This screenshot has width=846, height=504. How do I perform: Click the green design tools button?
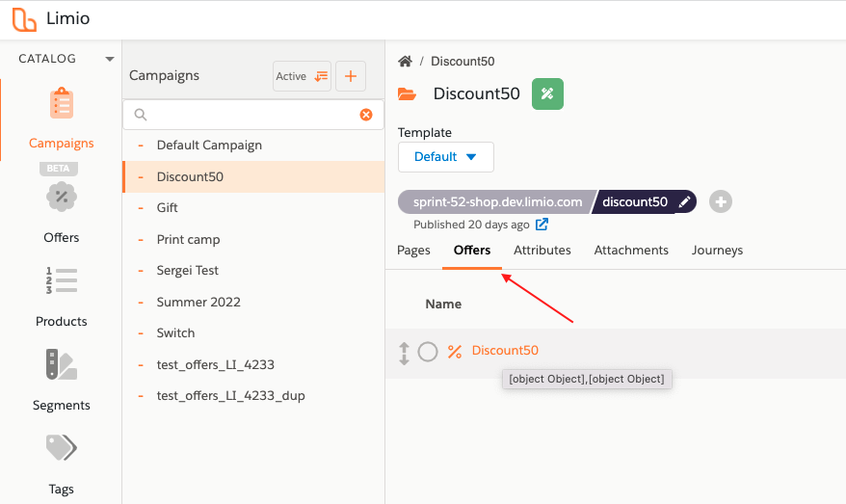coord(547,93)
